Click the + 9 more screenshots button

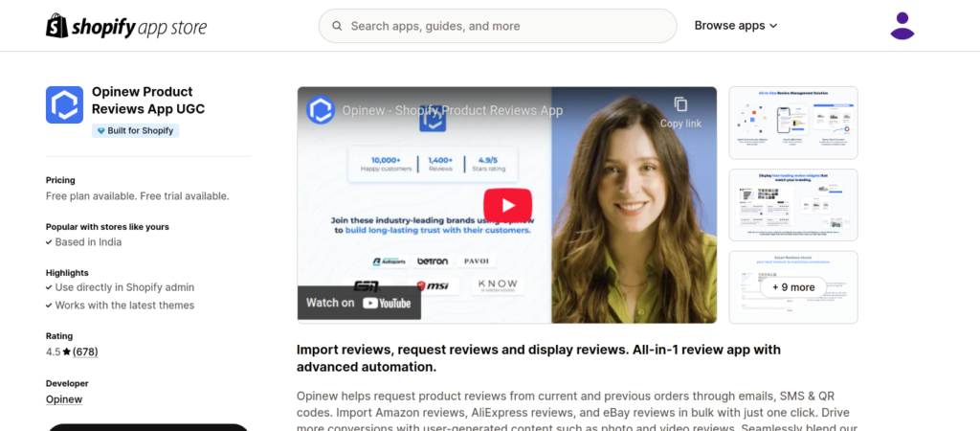point(793,287)
